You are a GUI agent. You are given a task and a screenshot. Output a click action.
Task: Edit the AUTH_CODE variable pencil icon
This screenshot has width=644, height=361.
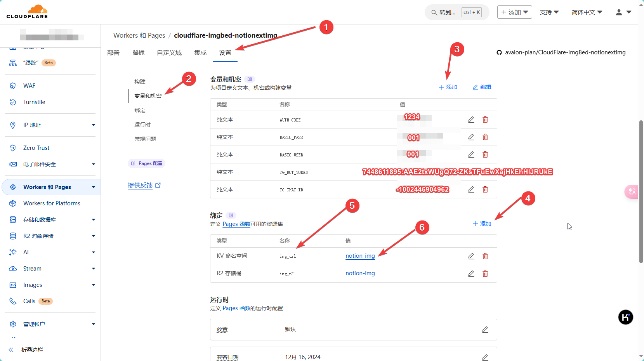point(471,120)
